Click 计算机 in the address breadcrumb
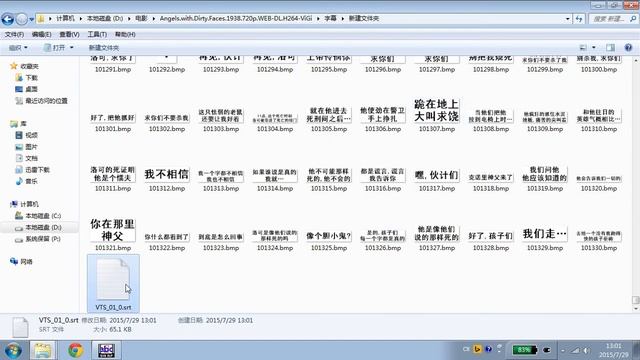 65,19
